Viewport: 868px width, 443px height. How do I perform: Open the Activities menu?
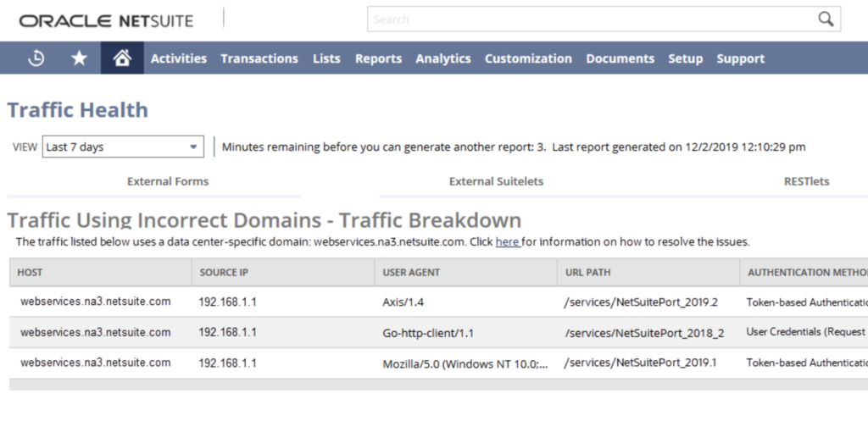coord(178,58)
